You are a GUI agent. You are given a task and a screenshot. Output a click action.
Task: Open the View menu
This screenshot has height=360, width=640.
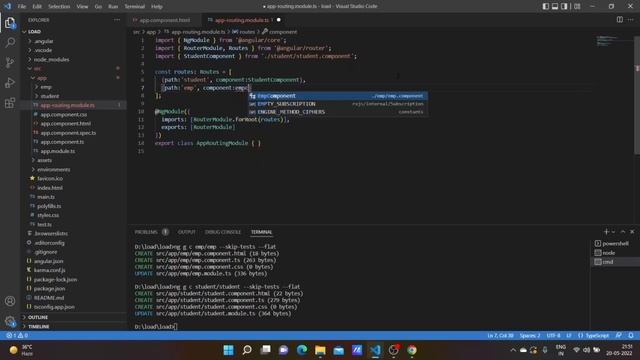(82, 7)
